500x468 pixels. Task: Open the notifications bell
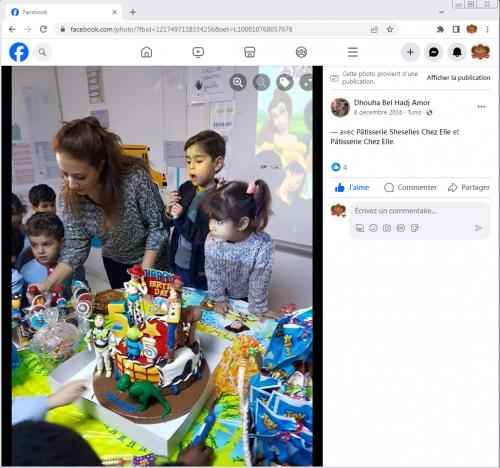pos(457,52)
